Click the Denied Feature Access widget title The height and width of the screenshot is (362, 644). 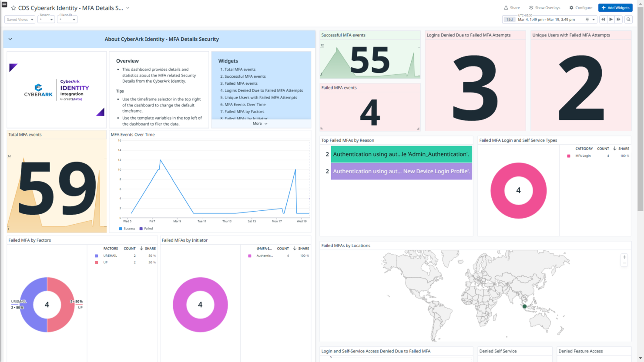(x=580, y=351)
